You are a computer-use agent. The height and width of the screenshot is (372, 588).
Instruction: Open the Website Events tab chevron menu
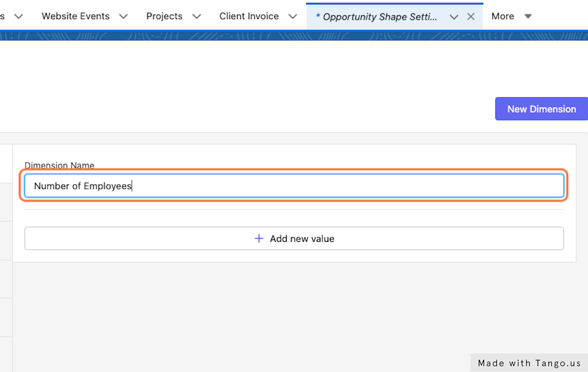point(123,17)
